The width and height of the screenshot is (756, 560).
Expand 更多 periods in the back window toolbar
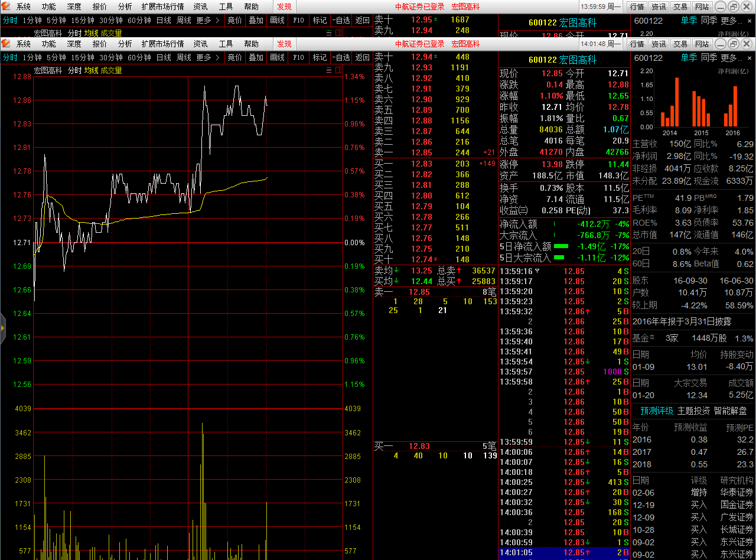(x=208, y=20)
